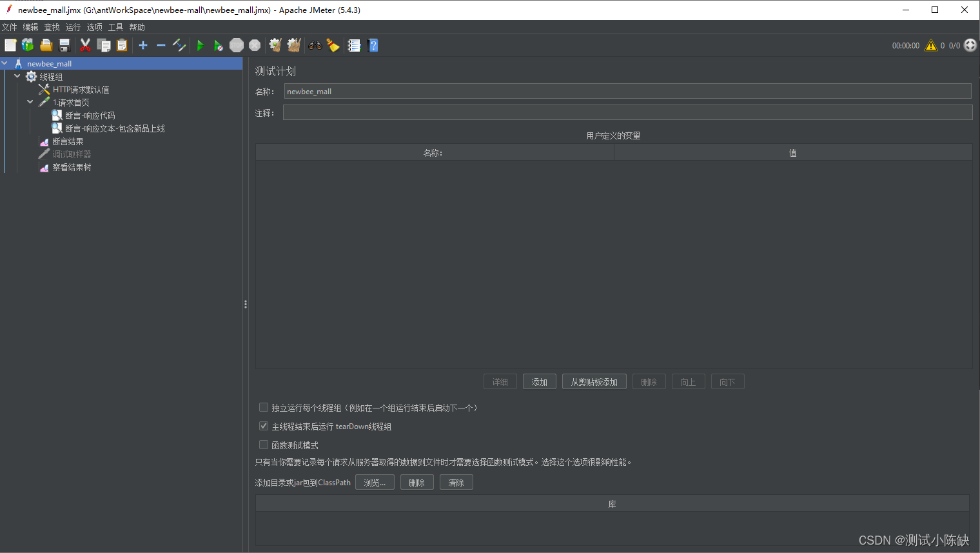Click the 添加 button under variables table

[x=540, y=382]
